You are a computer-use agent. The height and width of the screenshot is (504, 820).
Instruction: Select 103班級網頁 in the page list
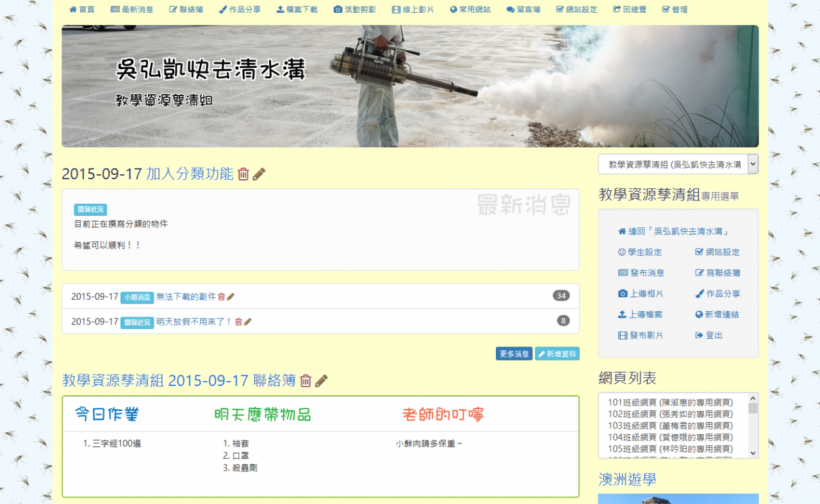coord(670,426)
